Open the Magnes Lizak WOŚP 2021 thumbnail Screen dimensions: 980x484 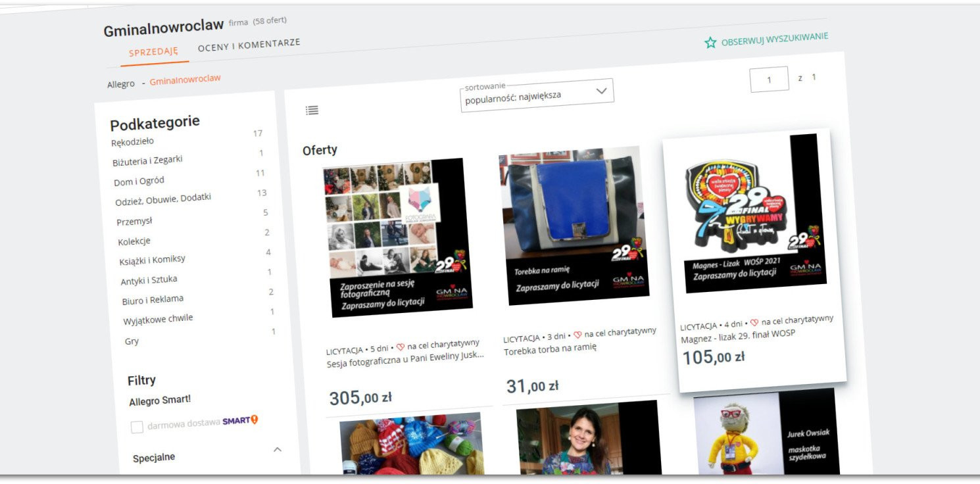[x=752, y=213]
